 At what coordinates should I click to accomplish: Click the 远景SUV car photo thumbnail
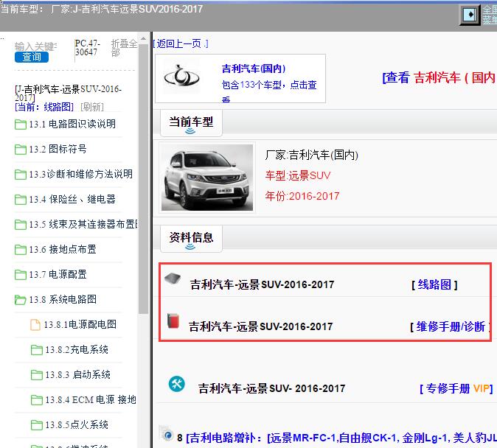(207, 178)
